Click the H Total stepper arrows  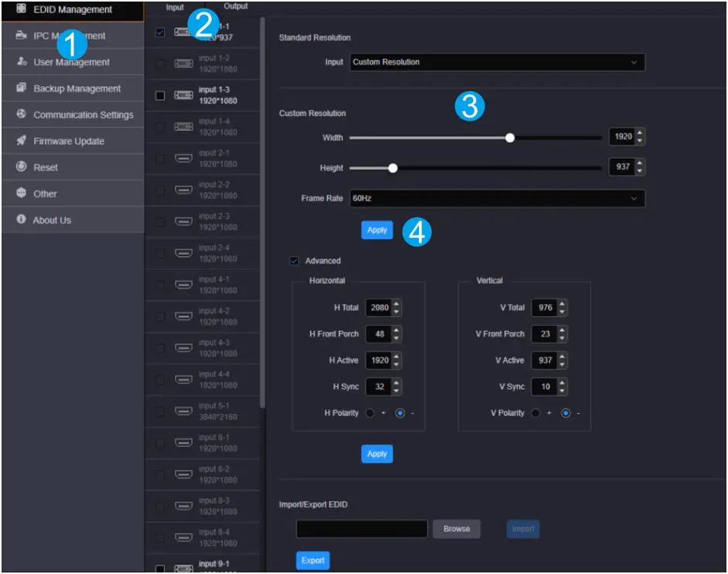click(396, 307)
